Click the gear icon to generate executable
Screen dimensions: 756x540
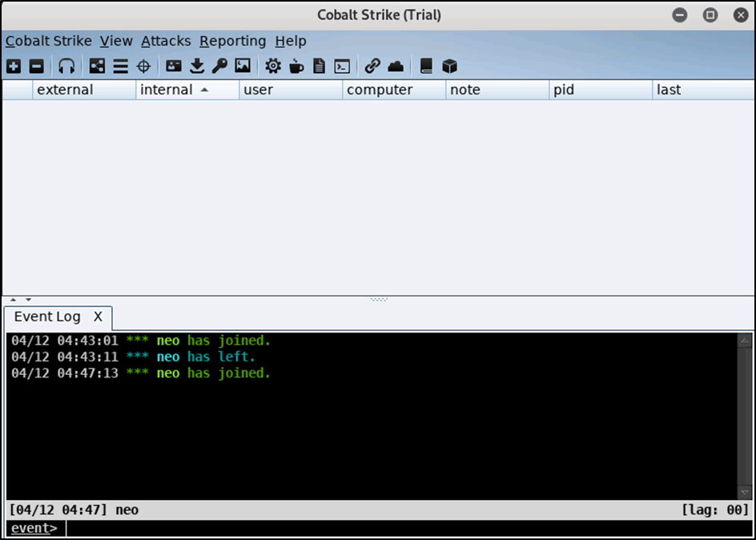point(273,66)
